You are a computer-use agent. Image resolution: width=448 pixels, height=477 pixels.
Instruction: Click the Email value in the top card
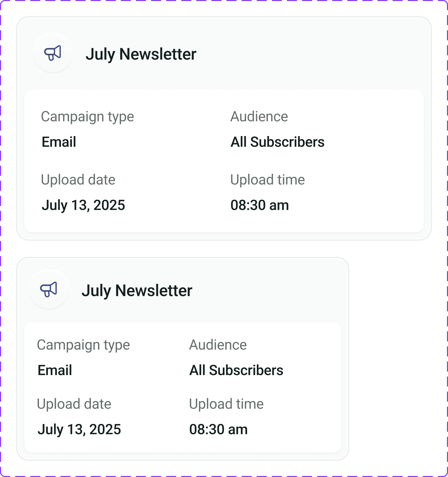(59, 142)
